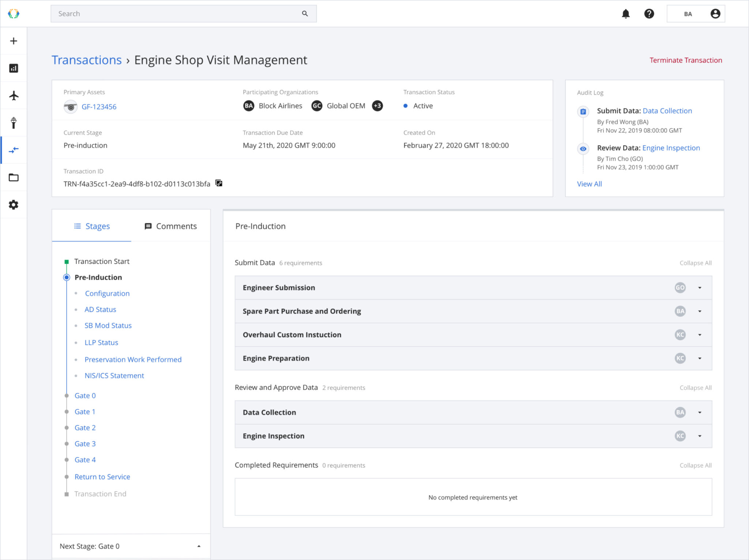Open the control tower icon in sidebar

click(14, 123)
